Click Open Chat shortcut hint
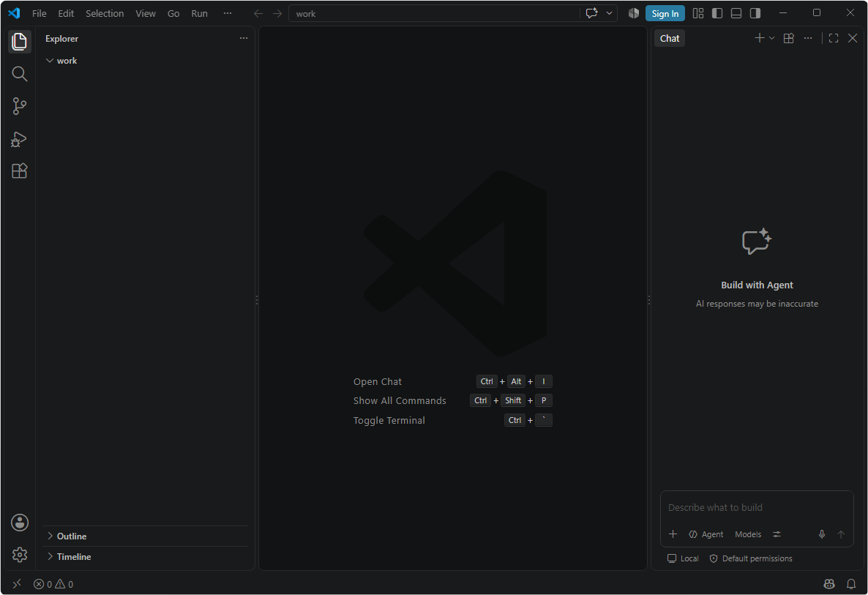The width and height of the screenshot is (868, 595). [x=378, y=382]
